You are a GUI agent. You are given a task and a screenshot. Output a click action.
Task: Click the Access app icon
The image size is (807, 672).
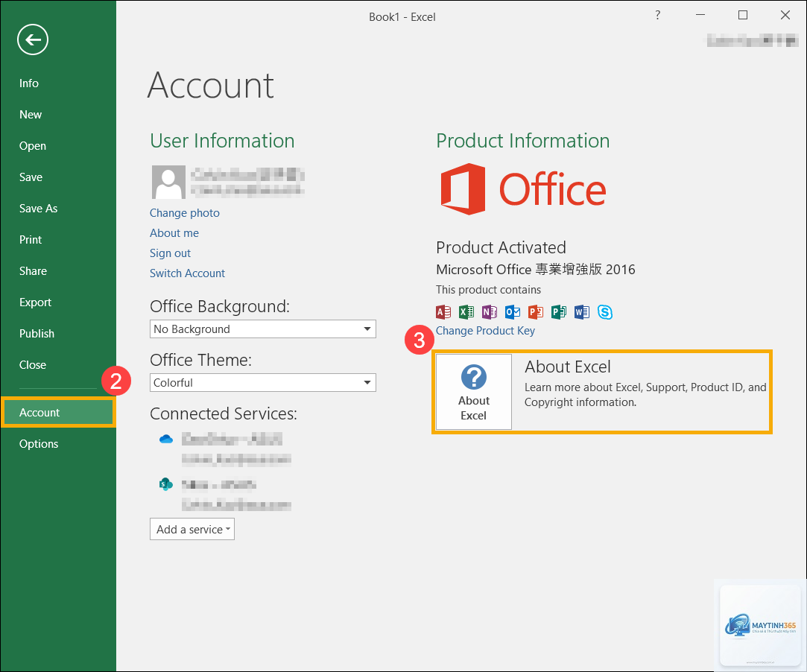pyautogui.click(x=443, y=312)
